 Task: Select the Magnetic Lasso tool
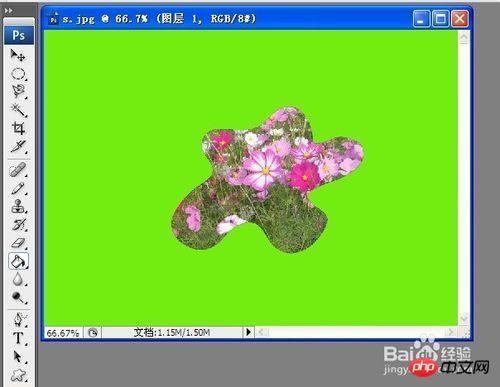tap(18, 91)
